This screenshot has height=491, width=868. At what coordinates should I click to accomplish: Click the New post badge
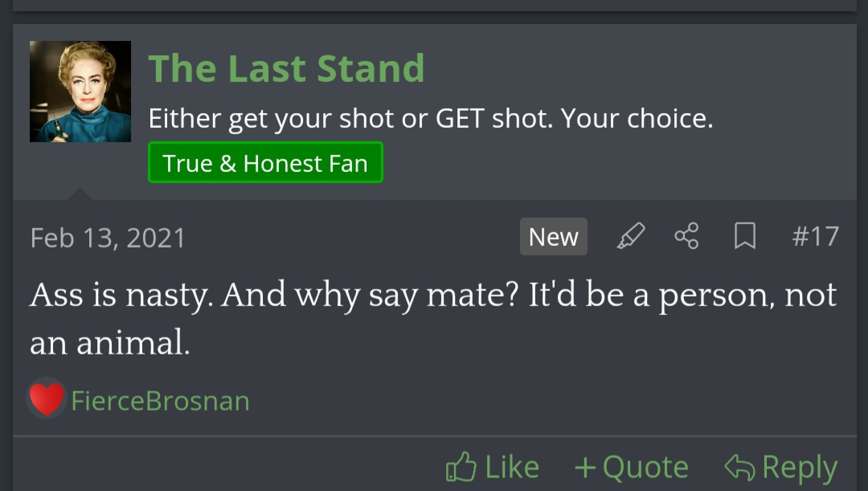(553, 237)
